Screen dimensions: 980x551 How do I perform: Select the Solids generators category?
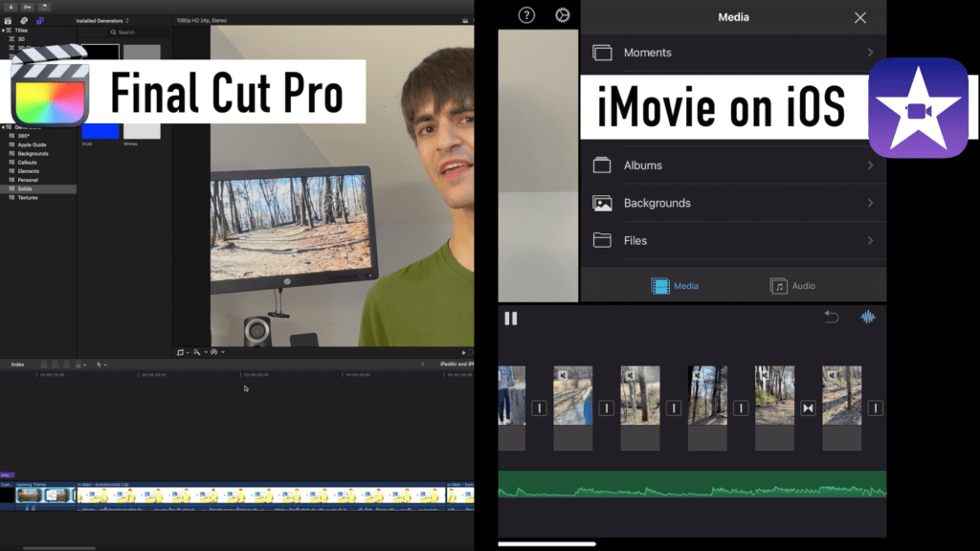[37, 188]
